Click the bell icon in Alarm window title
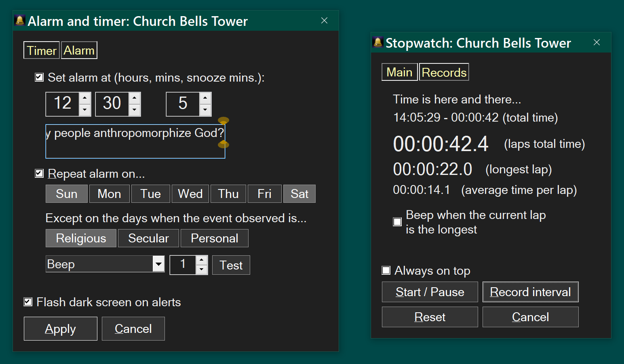624x364 pixels. click(20, 20)
